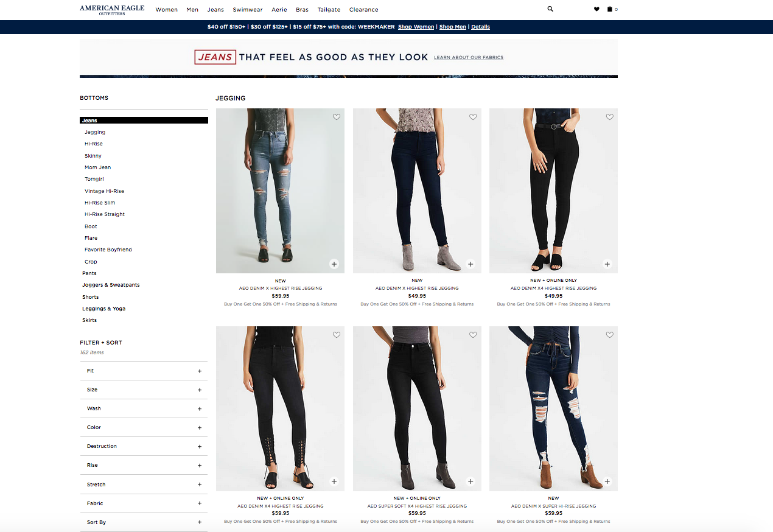Select Favorite Boyfriend category
773x532 pixels.
click(108, 250)
